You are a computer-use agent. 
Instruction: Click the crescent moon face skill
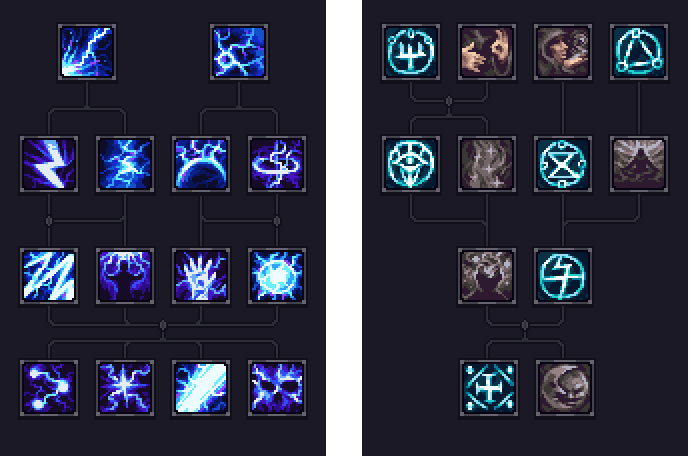point(565,388)
